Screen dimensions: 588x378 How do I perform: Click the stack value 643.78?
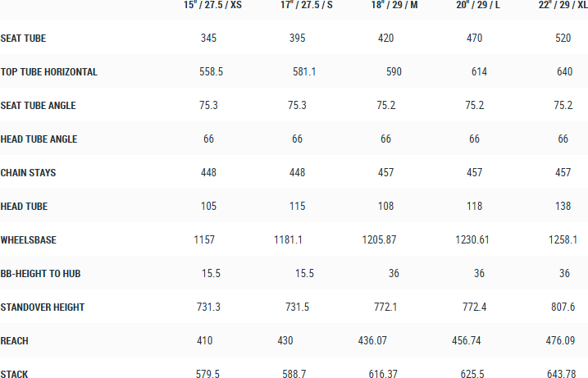[562, 375]
